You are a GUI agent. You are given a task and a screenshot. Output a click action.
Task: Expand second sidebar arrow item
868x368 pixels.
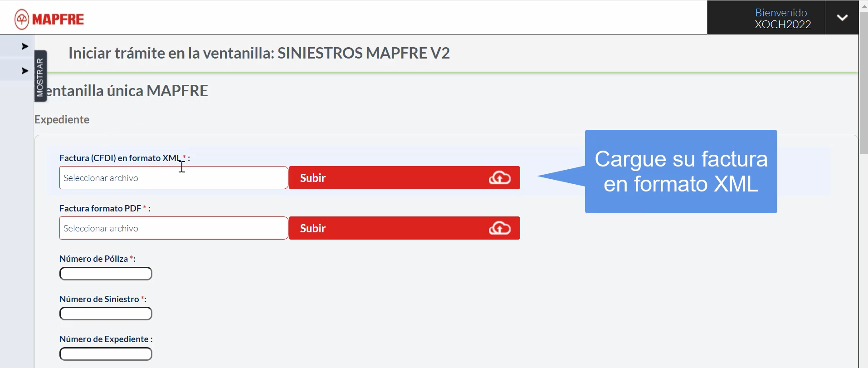pos(25,71)
